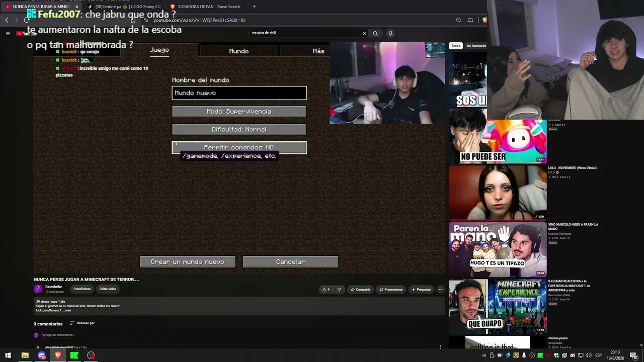Change the ESP input language indicator
This screenshot has height=362, width=644.
(x=598, y=355)
